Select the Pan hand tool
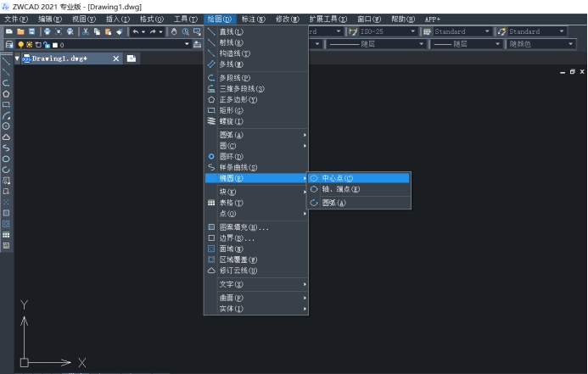This screenshot has height=374, width=588. (174, 31)
